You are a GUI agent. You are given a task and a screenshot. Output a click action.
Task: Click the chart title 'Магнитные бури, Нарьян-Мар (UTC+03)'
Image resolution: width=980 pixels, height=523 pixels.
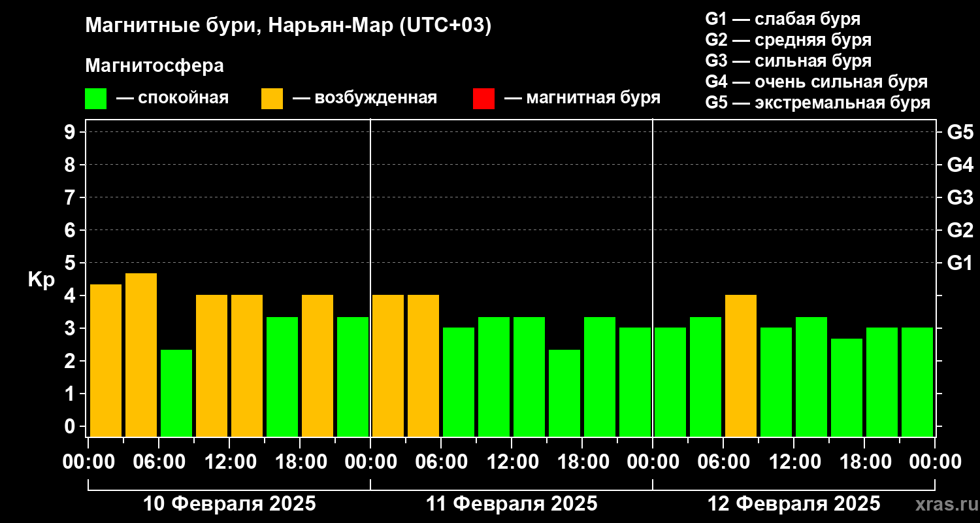click(288, 26)
